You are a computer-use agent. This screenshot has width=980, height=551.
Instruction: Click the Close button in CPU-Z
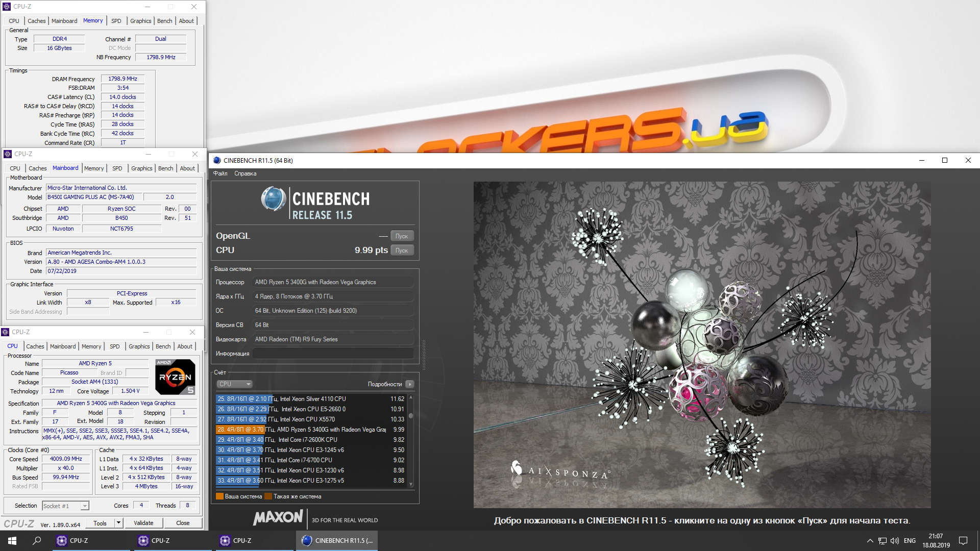tap(183, 523)
